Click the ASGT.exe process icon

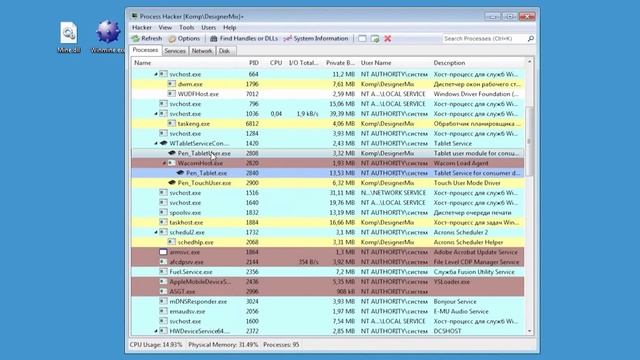(x=163, y=291)
